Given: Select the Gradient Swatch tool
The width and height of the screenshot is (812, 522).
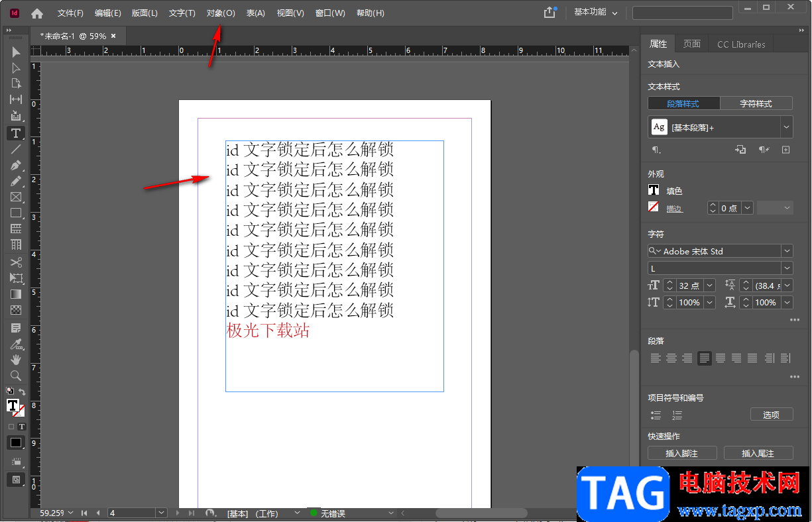Looking at the screenshot, I should pyautogui.click(x=16, y=294).
